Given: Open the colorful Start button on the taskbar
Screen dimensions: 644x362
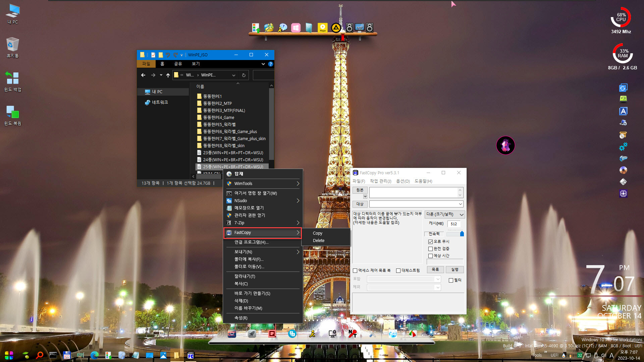Looking at the screenshot, I should pos(9,355).
